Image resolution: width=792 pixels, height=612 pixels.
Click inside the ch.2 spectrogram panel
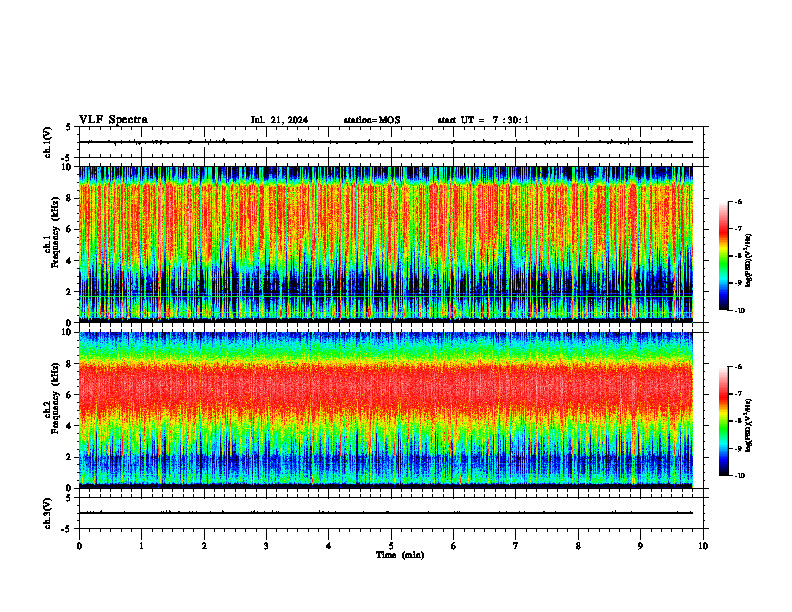point(386,410)
